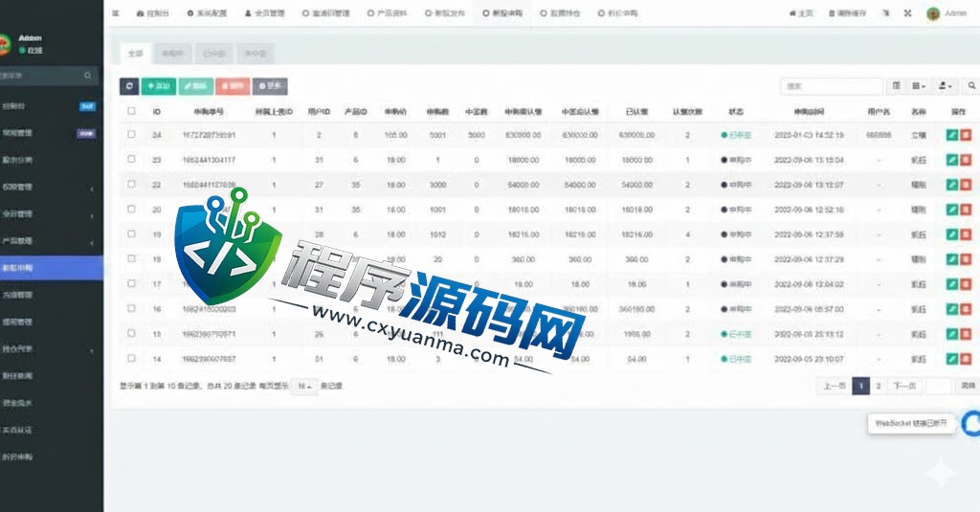
Task: Delete row with ID 15
Action: point(966,334)
